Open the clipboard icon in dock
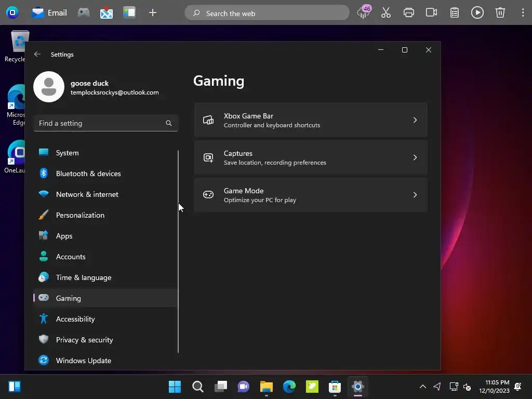This screenshot has width=532, height=399. click(454, 13)
